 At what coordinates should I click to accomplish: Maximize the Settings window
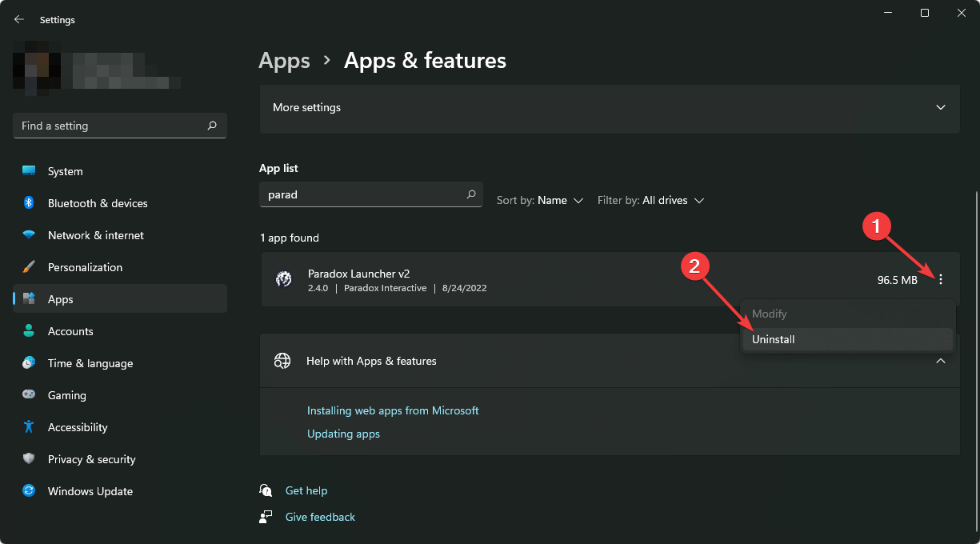tap(925, 13)
